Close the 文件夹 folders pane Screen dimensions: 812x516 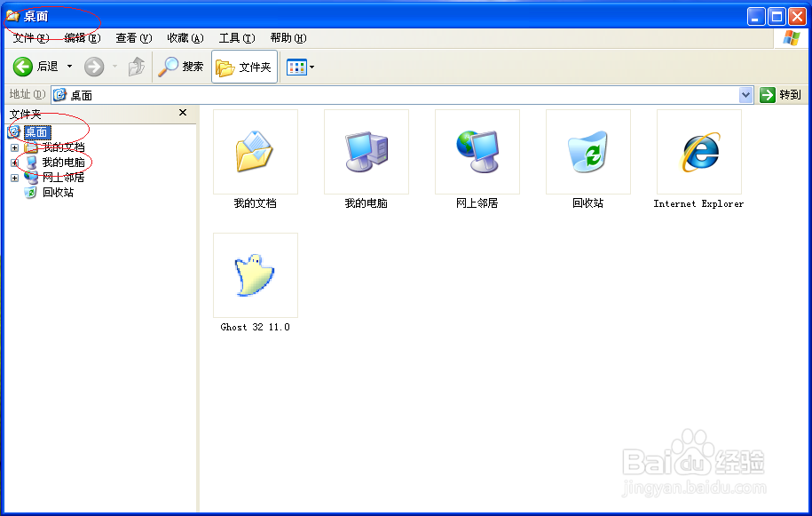182,113
